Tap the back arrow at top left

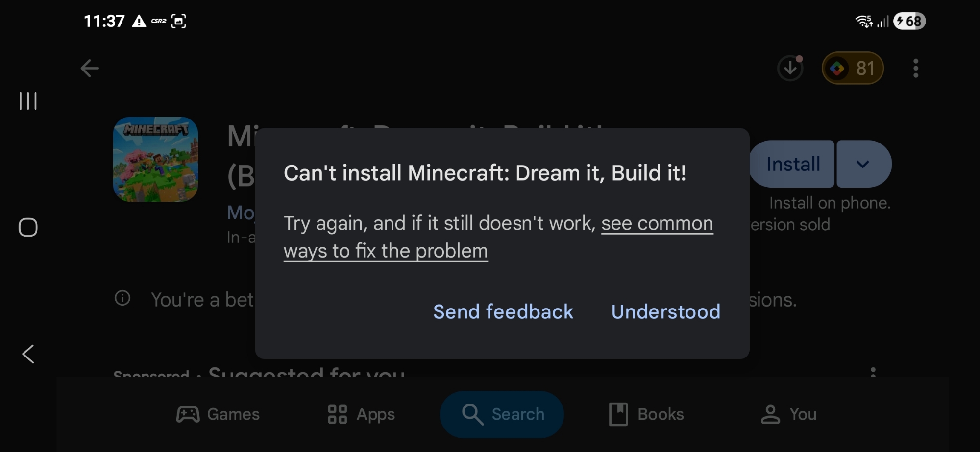90,68
